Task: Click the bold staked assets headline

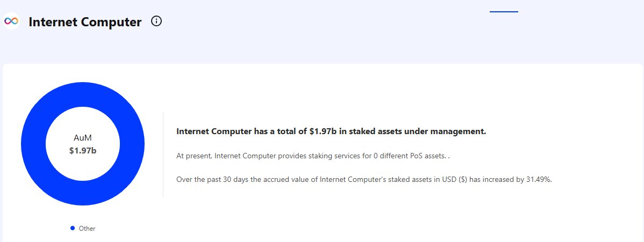Action: (x=331, y=131)
